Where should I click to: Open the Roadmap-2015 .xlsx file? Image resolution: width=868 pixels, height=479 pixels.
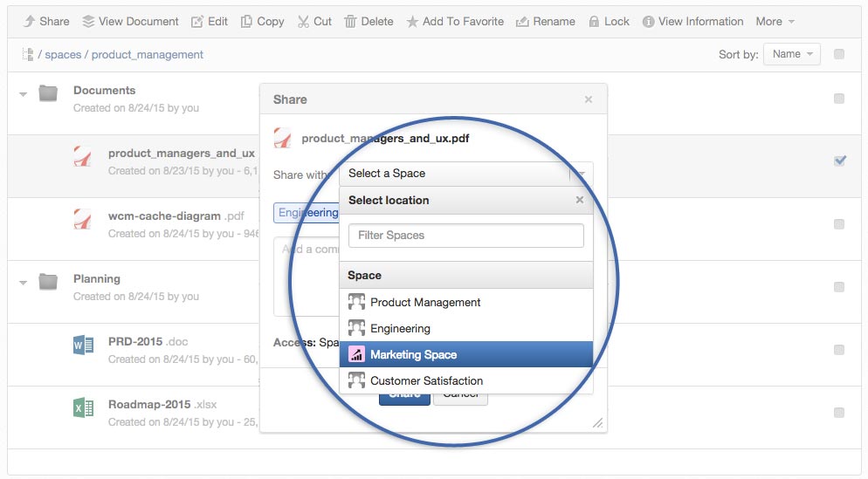coord(162,404)
